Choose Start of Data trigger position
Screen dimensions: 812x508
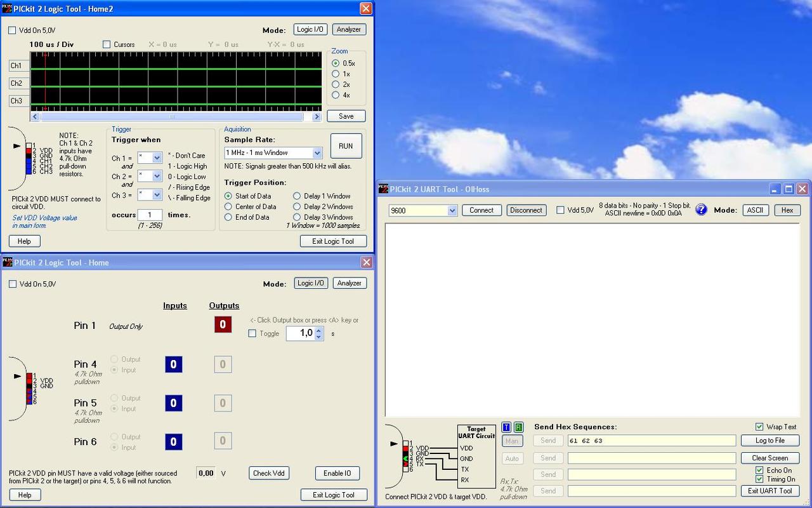coord(228,196)
